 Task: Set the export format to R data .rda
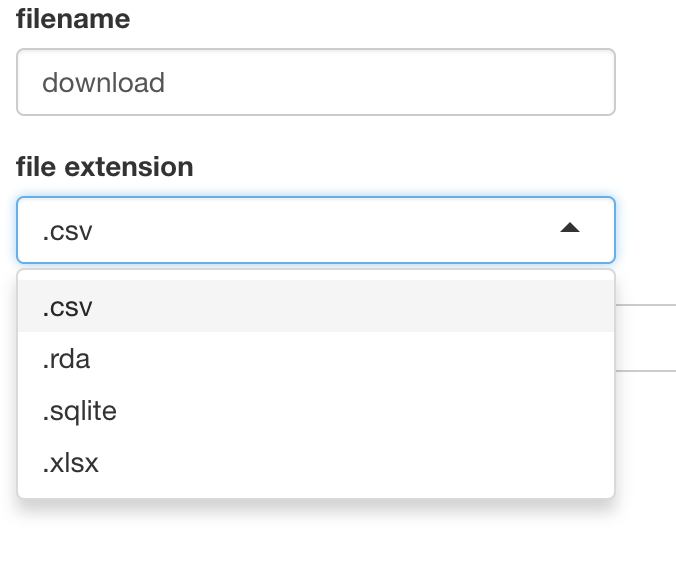[316, 359]
